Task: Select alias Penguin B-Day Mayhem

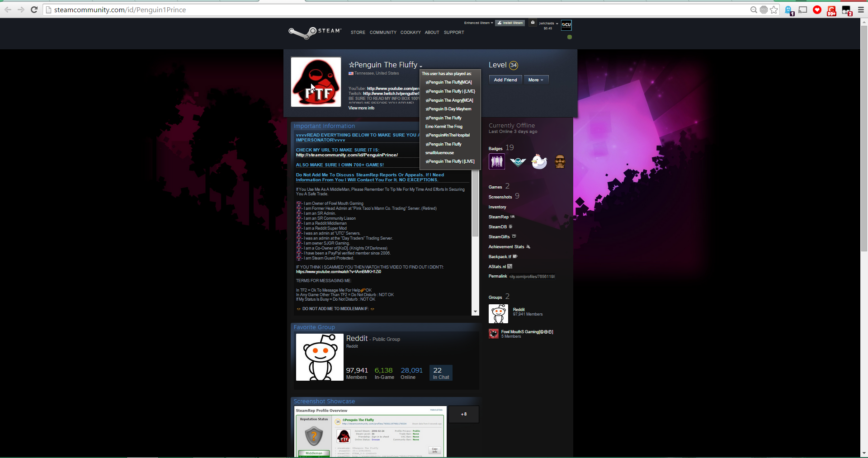Action: point(448,109)
